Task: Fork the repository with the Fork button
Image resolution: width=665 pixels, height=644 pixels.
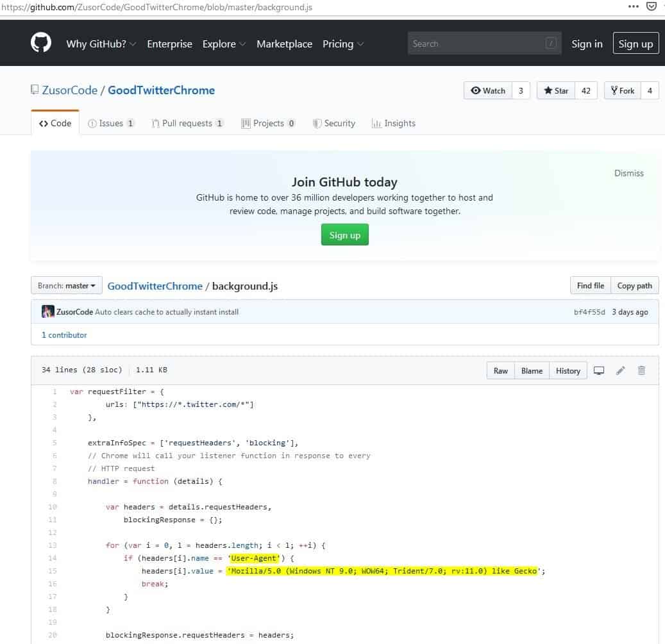Action: (x=623, y=90)
